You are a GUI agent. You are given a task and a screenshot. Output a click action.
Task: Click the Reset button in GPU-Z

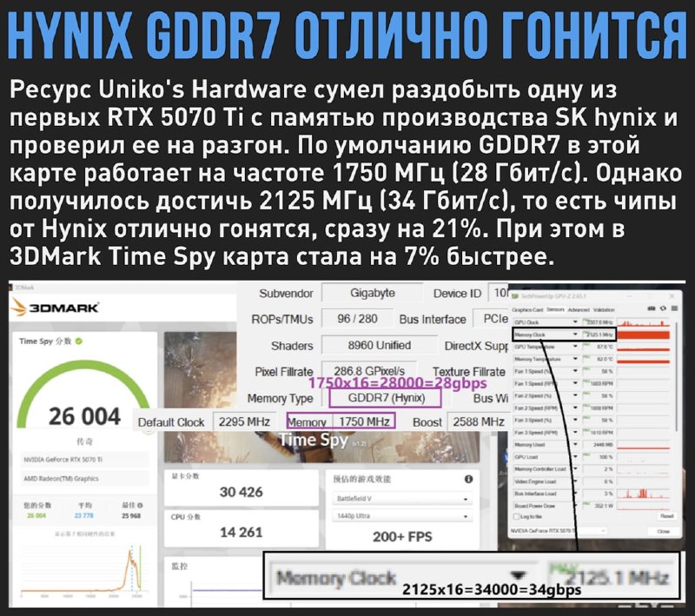point(666,516)
